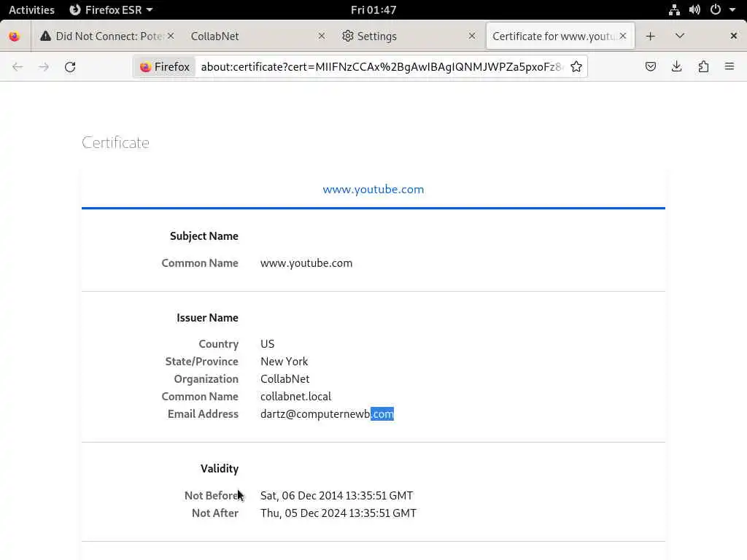Viewport: 747px width, 560px height.
Task: Click the network status icon
Action: (x=674, y=10)
